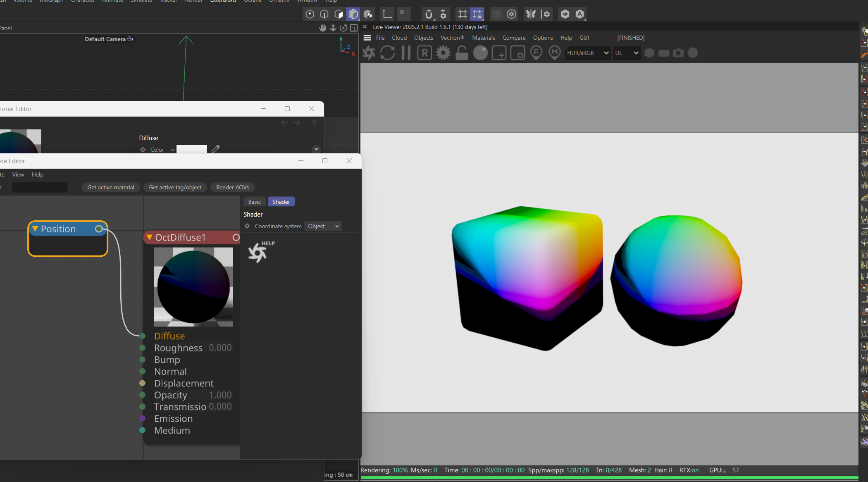
Task: Click the restart render circular arrows icon
Action: [387, 53]
